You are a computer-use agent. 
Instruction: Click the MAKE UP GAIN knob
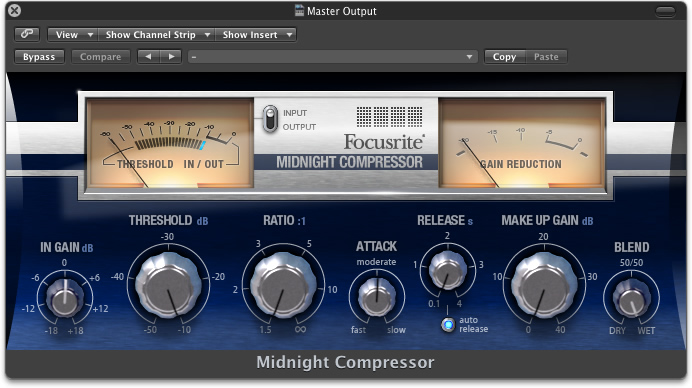pyautogui.click(x=544, y=286)
